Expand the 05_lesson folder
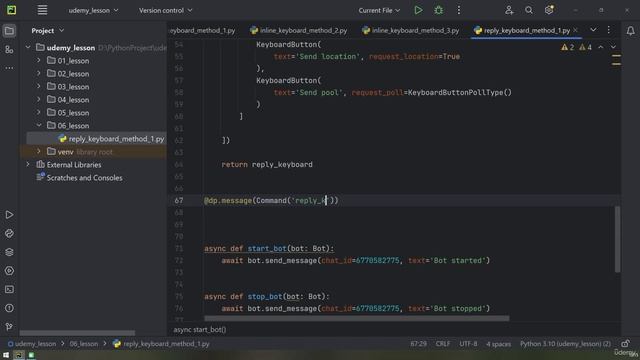Screen dimensions: 640x360 coord(39,113)
